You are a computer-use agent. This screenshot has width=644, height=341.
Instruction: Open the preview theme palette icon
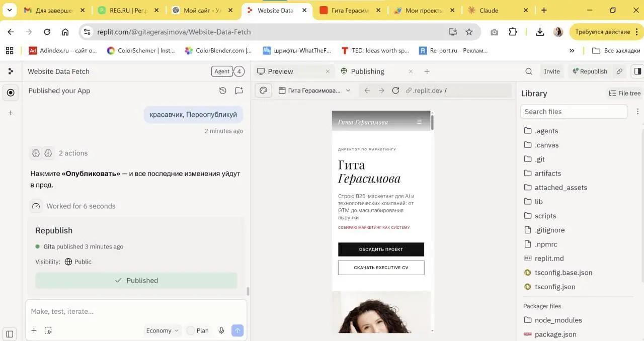(264, 91)
